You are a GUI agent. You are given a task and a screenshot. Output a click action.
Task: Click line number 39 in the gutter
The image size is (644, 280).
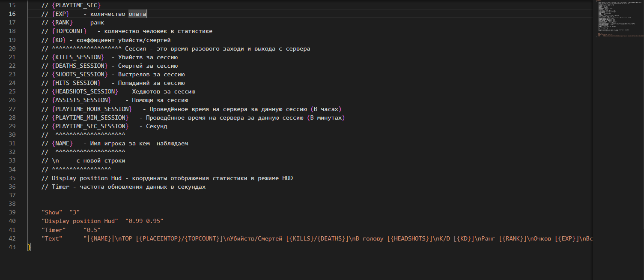(x=12, y=212)
